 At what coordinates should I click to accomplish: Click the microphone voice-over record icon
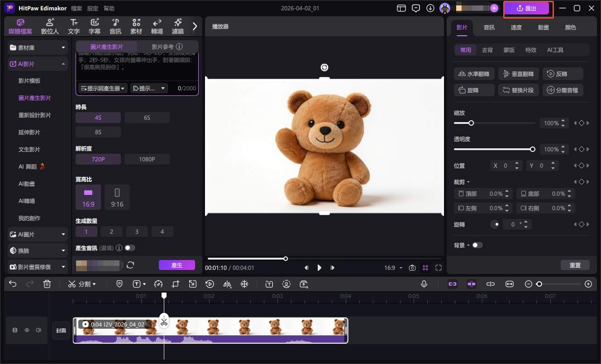click(x=424, y=284)
